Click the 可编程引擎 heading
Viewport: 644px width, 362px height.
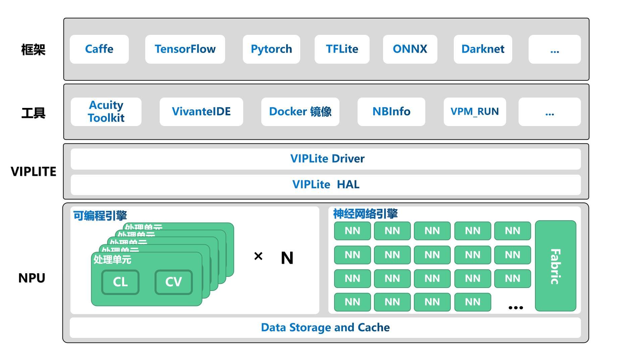click(x=100, y=216)
